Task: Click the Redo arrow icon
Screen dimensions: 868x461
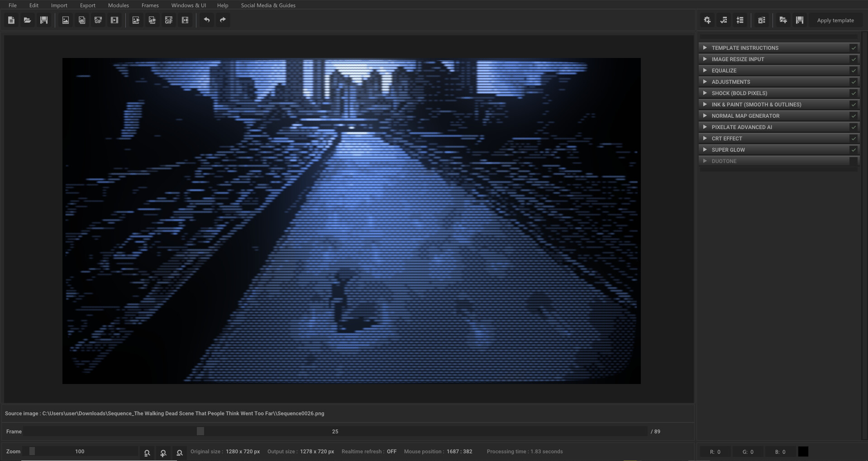Action: point(223,20)
